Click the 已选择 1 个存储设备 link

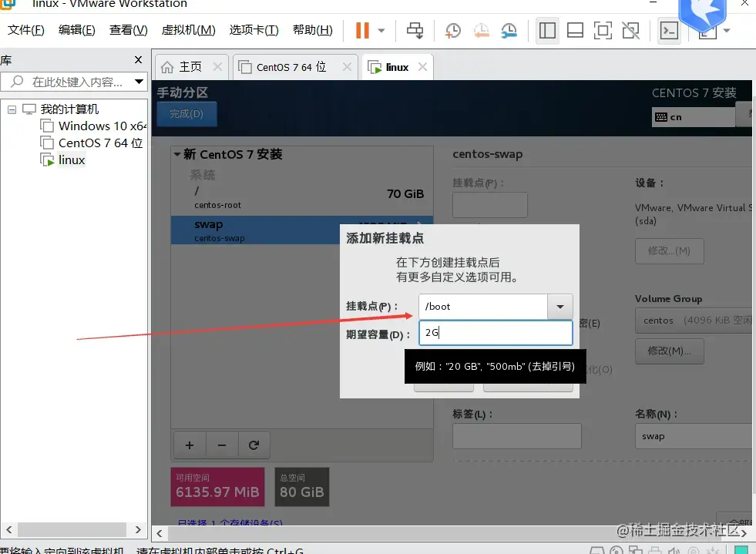[x=230, y=522]
